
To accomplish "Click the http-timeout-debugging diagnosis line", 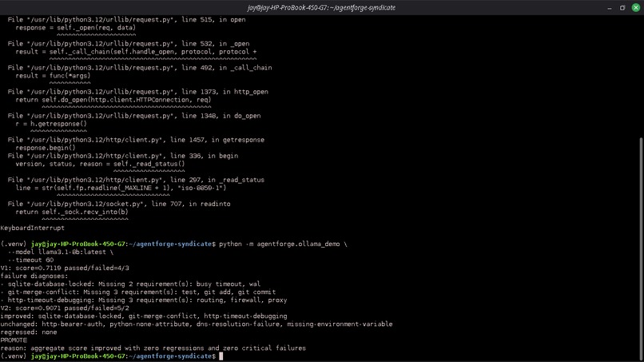I will point(144,300).
